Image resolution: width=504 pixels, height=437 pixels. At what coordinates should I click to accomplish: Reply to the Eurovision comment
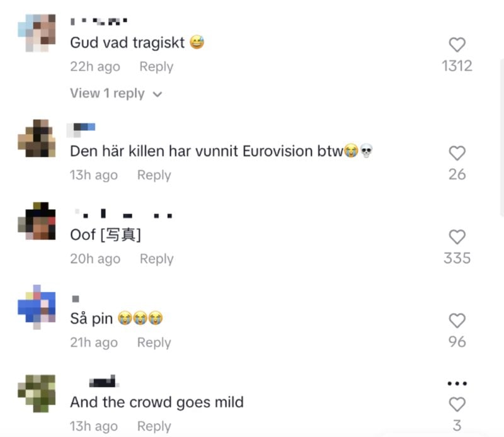coord(154,175)
